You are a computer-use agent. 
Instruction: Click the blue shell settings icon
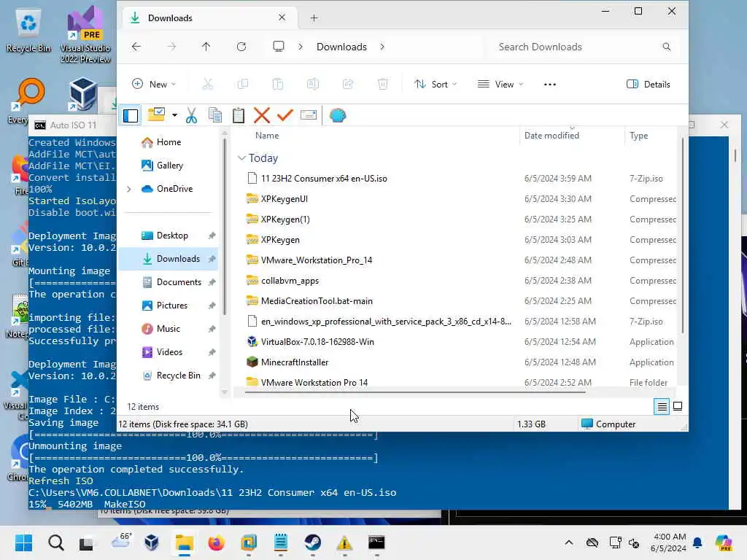[337, 115]
